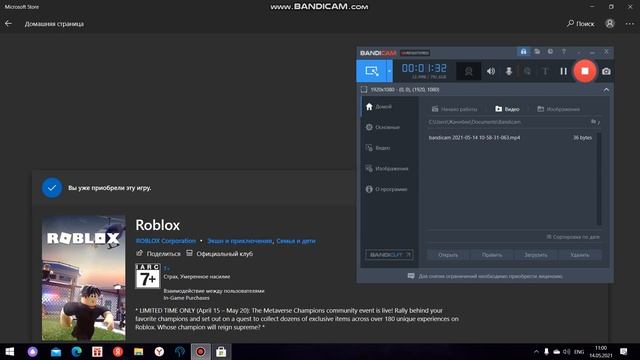
Task: Open the user account icon in Microsoft Store
Action: [610, 24]
